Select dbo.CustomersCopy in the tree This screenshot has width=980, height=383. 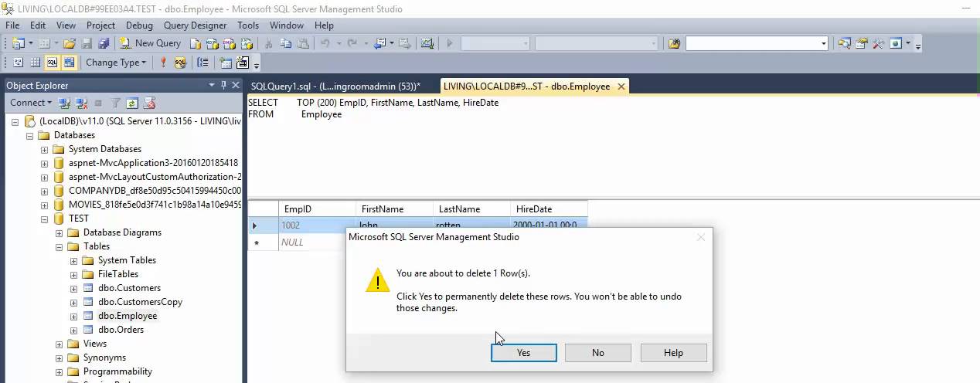(x=140, y=302)
